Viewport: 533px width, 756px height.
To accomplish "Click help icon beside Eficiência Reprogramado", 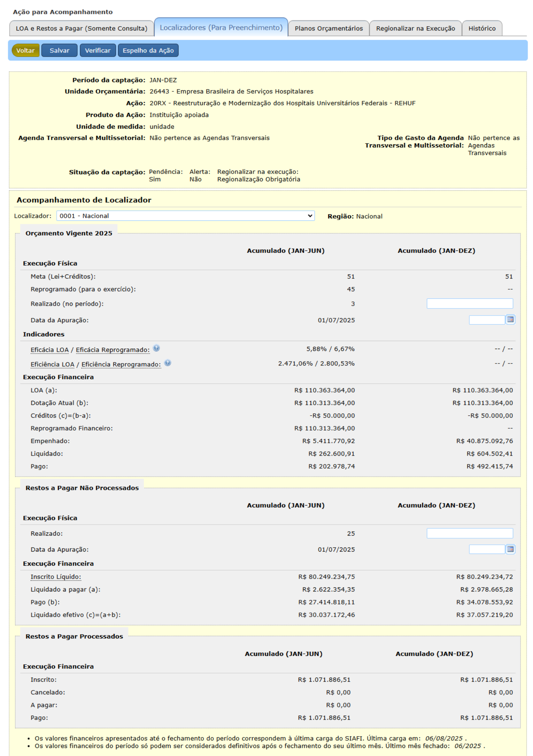I will (x=168, y=363).
